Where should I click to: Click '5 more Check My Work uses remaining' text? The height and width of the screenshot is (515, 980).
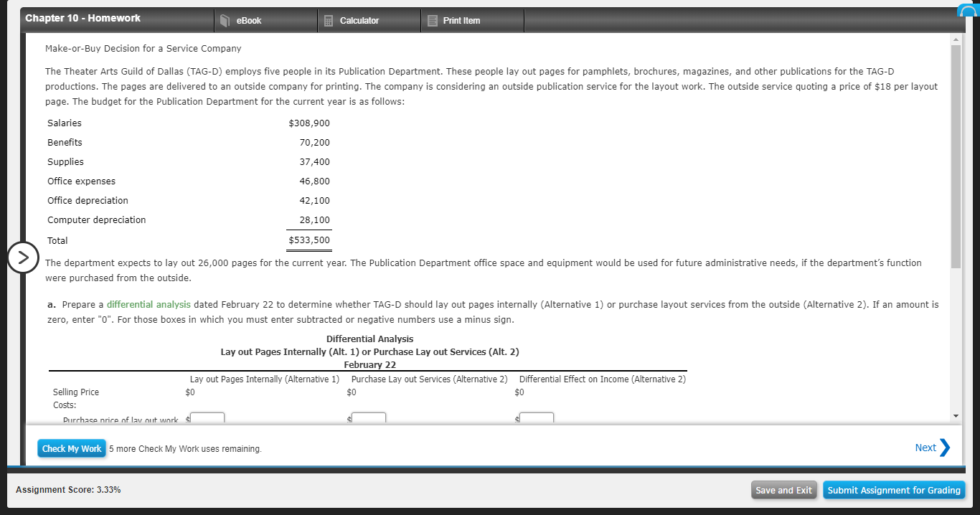pyautogui.click(x=185, y=449)
